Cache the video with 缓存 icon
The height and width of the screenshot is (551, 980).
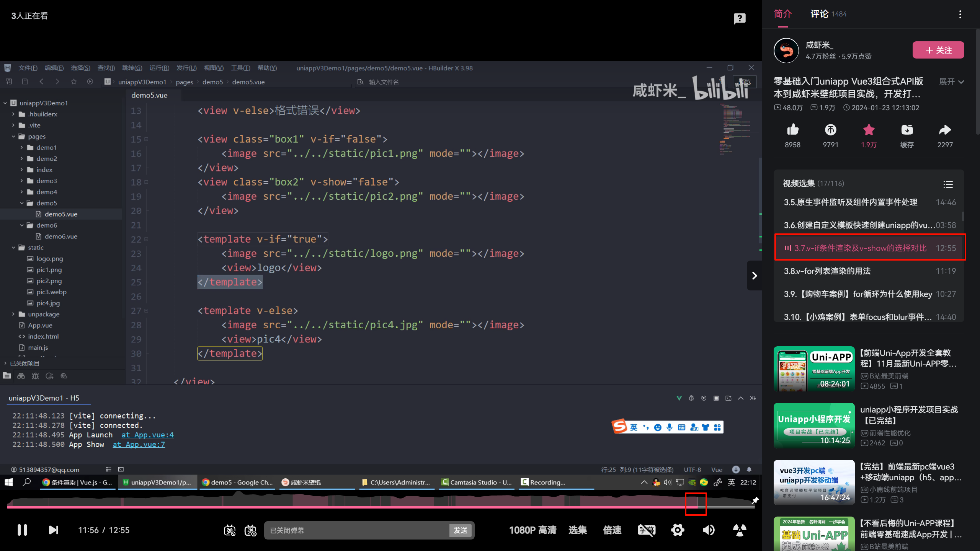click(x=907, y=130)
